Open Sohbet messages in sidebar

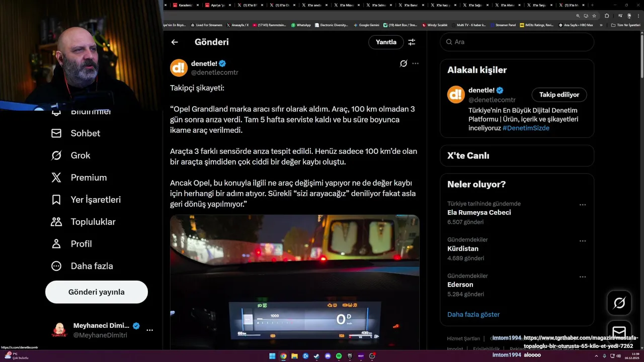[x=75, y=133]
